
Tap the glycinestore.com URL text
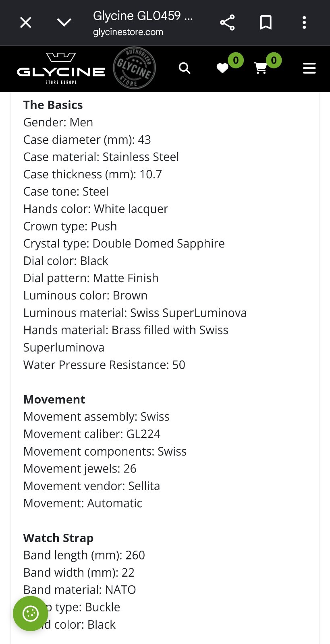point(128,32)
